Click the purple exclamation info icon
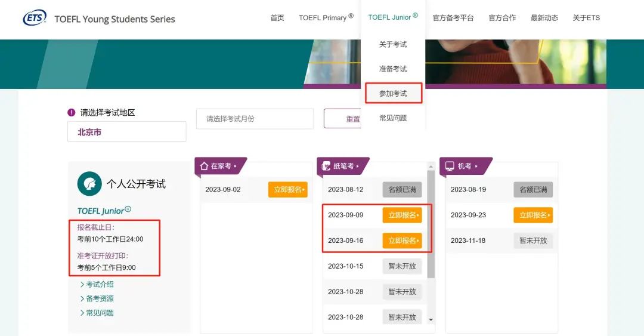Screen dimensions: 644x336 pyautogui.click(x=72, y=112)
